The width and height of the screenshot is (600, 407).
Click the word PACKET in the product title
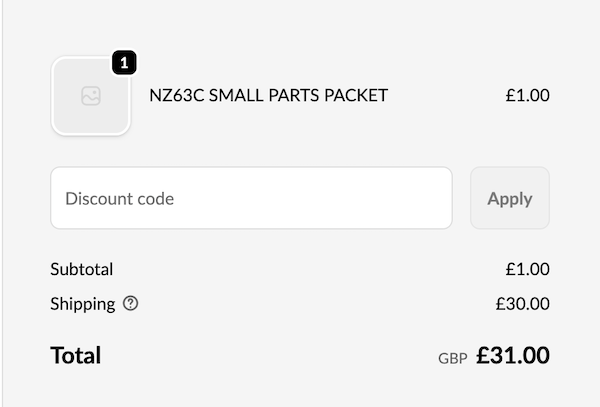click(356, 96)
